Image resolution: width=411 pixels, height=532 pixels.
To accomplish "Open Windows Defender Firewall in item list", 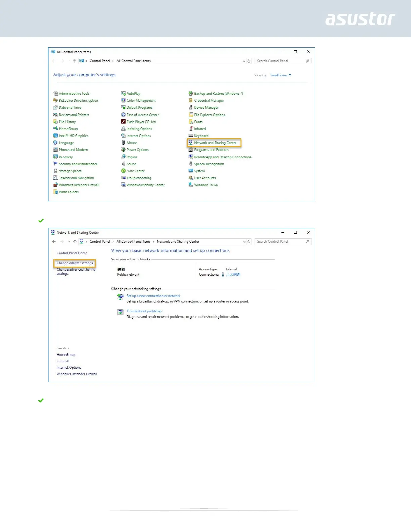I will [x=79, y=185].
